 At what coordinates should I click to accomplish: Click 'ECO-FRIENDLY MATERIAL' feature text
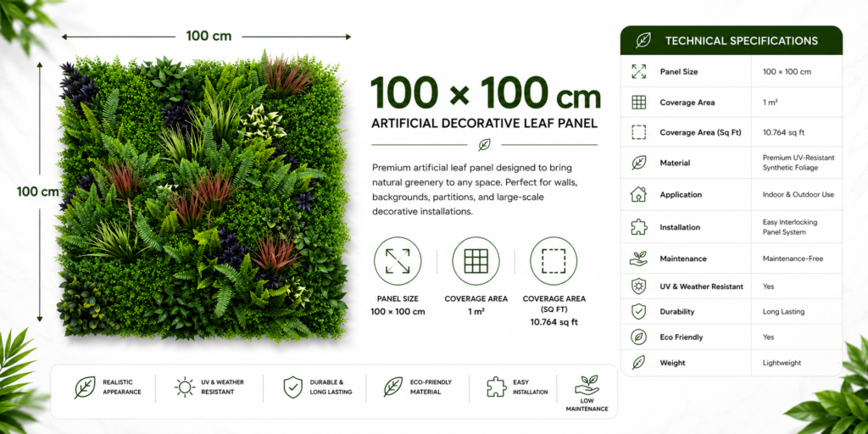tap(431, 387)
